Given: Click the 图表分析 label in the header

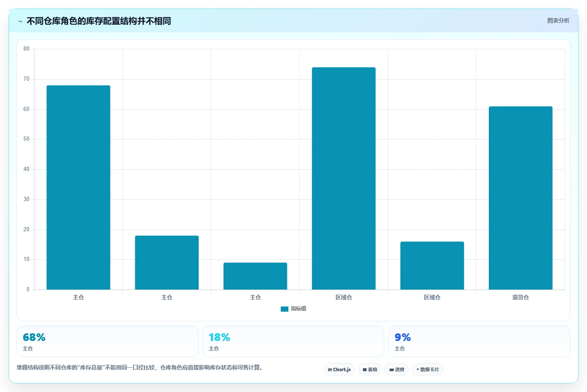Looking at the screenshot, I should pos(558,20).
